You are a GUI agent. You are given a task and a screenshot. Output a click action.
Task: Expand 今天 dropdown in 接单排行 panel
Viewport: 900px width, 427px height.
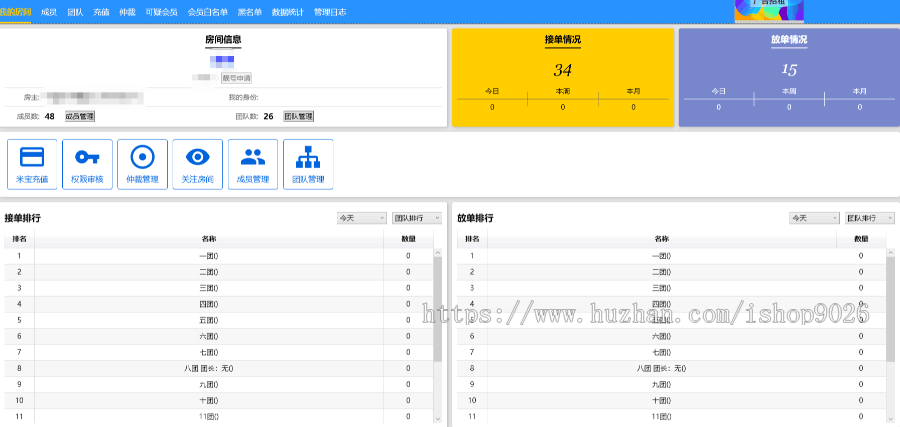pyautogui.click(x=362, y=218)
